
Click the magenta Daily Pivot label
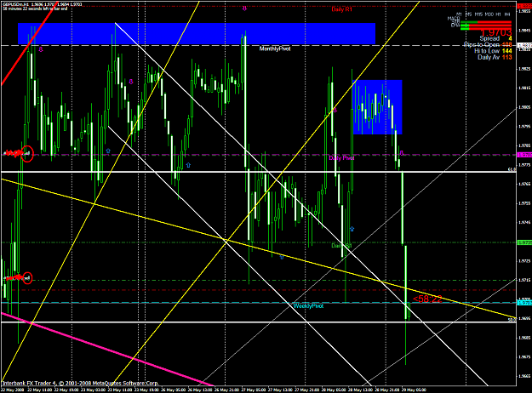[x=341, y=158]
